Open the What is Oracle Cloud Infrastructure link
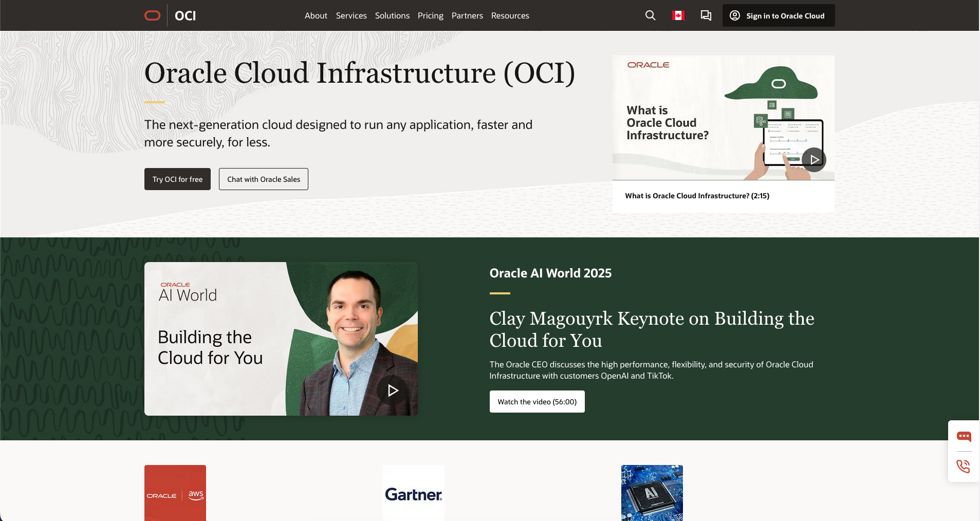Image resolution: width=980 pixels, height=521 pixels. tap(697, 196)
